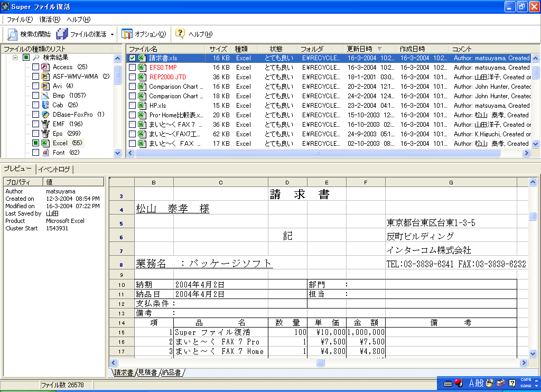Click the Cab file type icon
This screenshot has width=541, height=392.
45,105
